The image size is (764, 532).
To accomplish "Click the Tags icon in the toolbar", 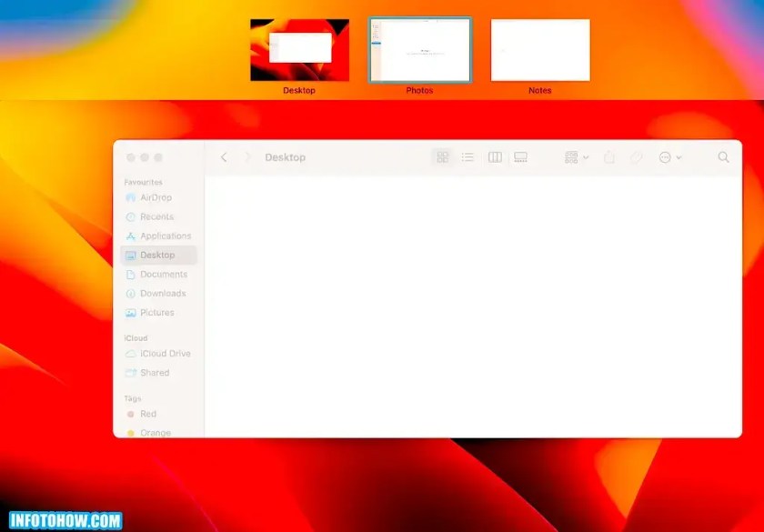I will point(636,156).
